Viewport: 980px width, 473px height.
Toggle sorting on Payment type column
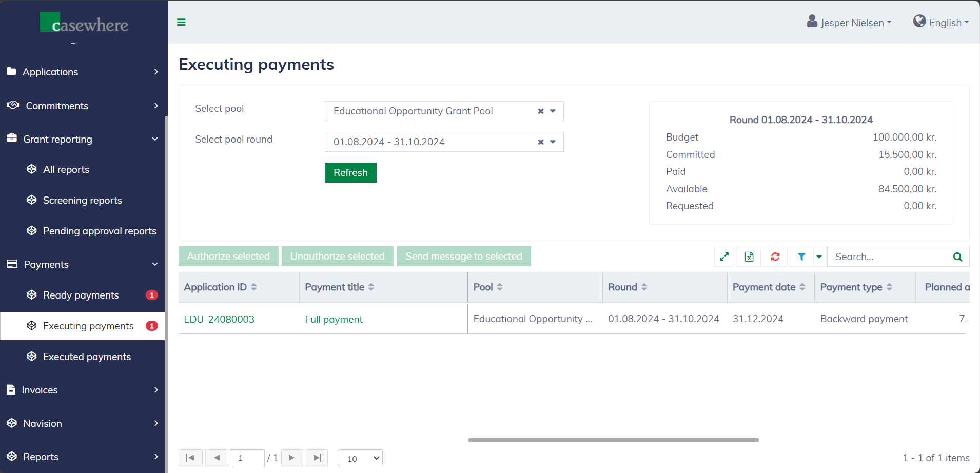pyautogui.click(x=889, y=287)
